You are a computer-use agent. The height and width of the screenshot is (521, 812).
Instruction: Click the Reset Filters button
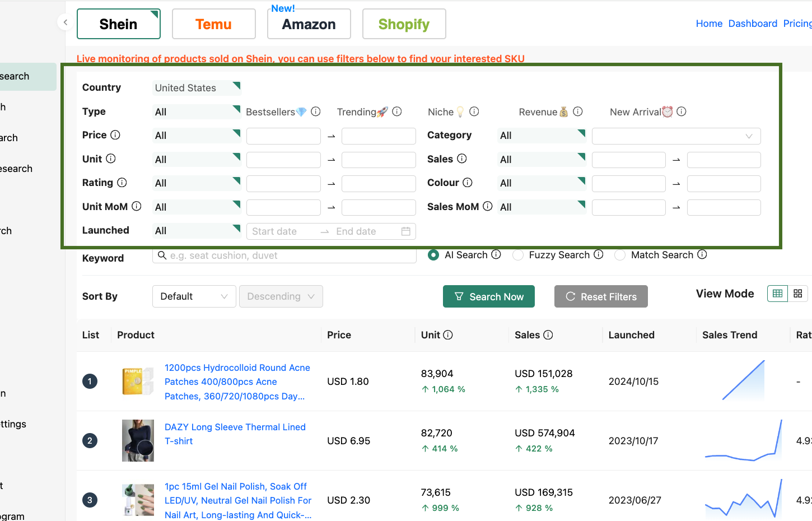click(x=600, y=296)
